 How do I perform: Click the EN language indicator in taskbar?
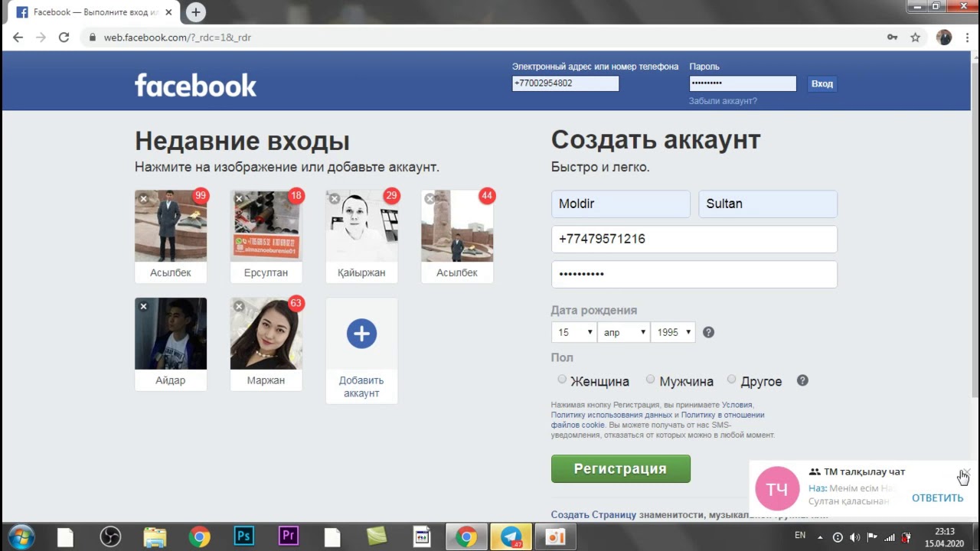click(x=800, y=536)
